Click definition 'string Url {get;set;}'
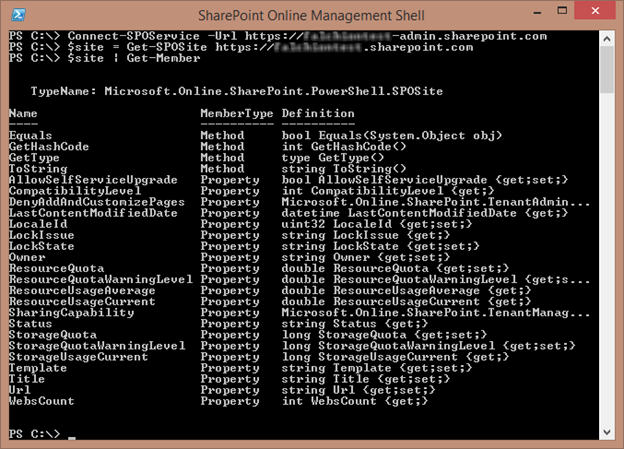624x449 pixels. (359, 390)
